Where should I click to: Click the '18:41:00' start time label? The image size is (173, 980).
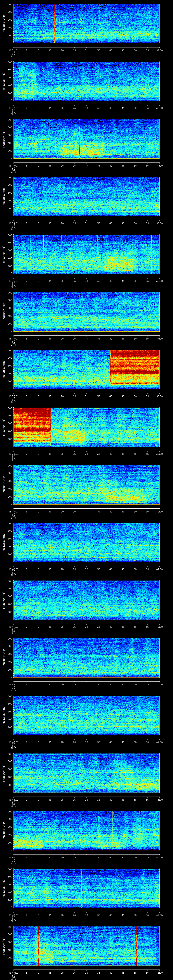pyautogui.click(x=13, y=627)
